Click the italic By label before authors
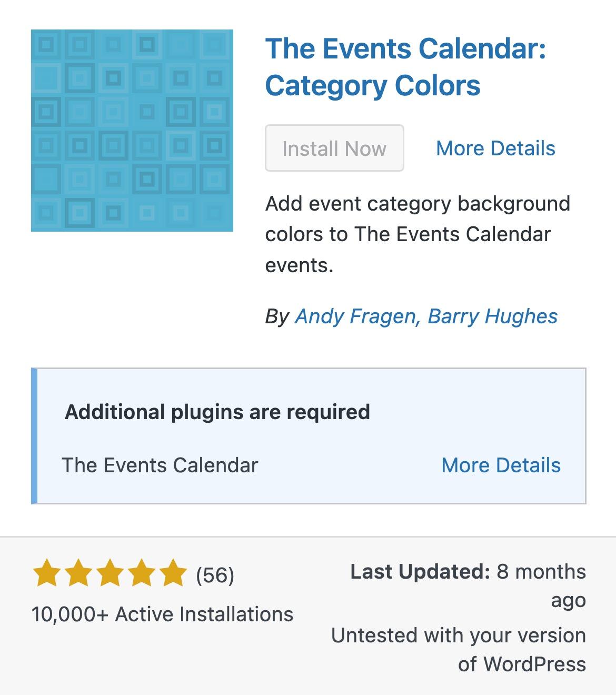Screen dimensions: 616x695 [x=277, y=316]
